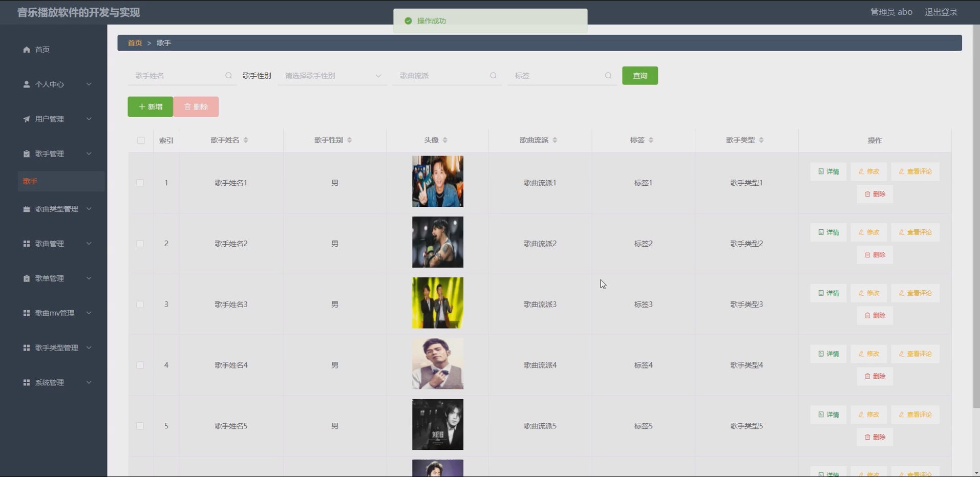Expand 歌曲mv管理 menu chevron
980x477 pixels.
point(89,313)
